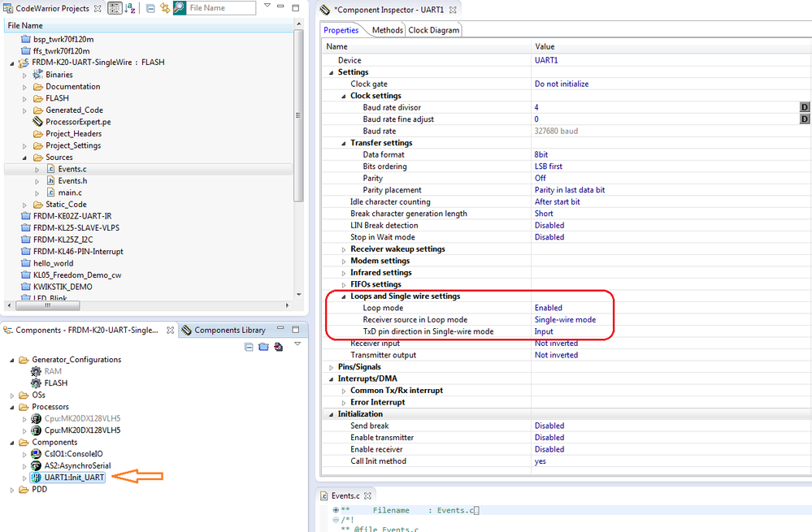Click the CsIO1:ConsoleIO component icon

tap(36, 454)
